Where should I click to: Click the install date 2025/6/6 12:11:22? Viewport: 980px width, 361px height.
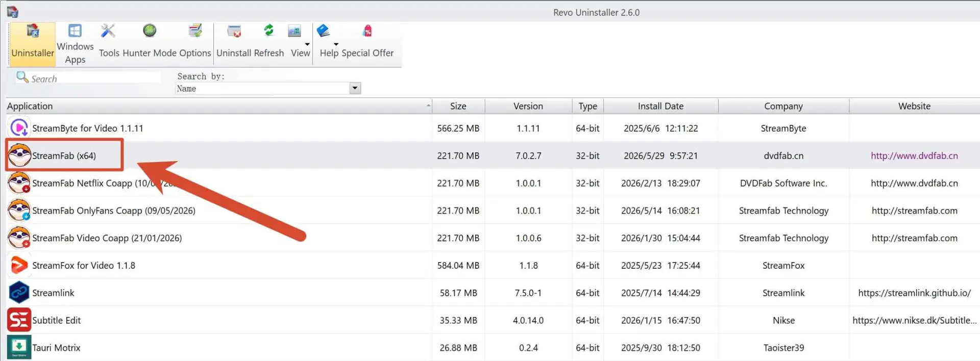tap(660, 128)
